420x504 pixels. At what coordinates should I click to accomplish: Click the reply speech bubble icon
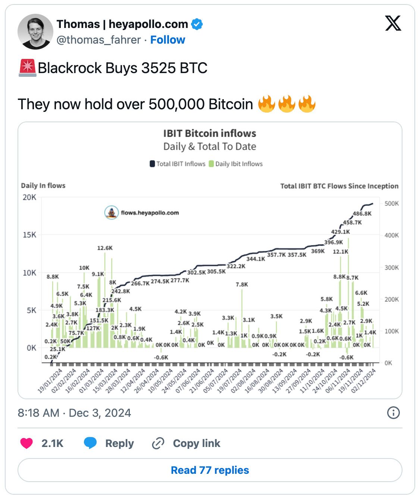[90, 443]
